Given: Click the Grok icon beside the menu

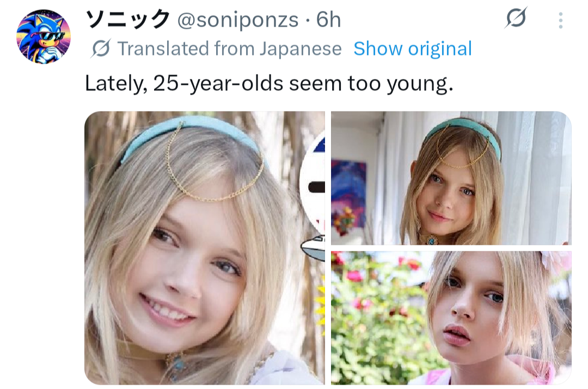Looking at the screenshot, I should tap(515, 20).
